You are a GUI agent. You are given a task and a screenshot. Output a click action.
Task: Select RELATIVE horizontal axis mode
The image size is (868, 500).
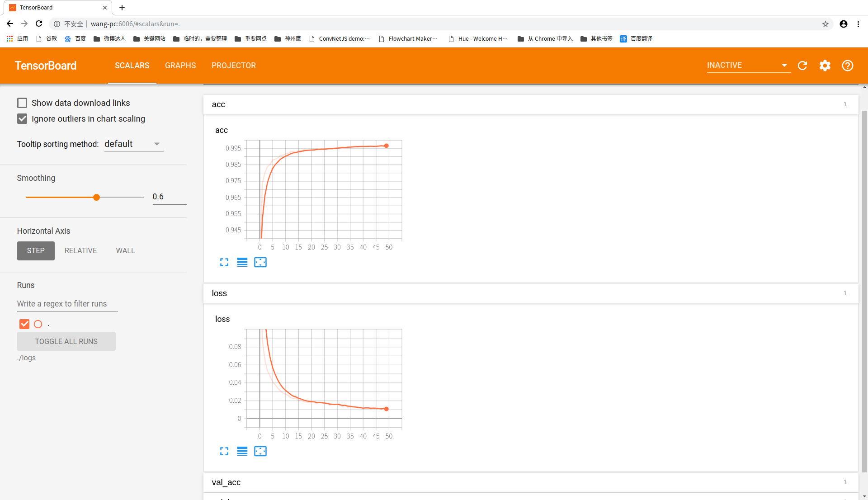click(80, 250)
